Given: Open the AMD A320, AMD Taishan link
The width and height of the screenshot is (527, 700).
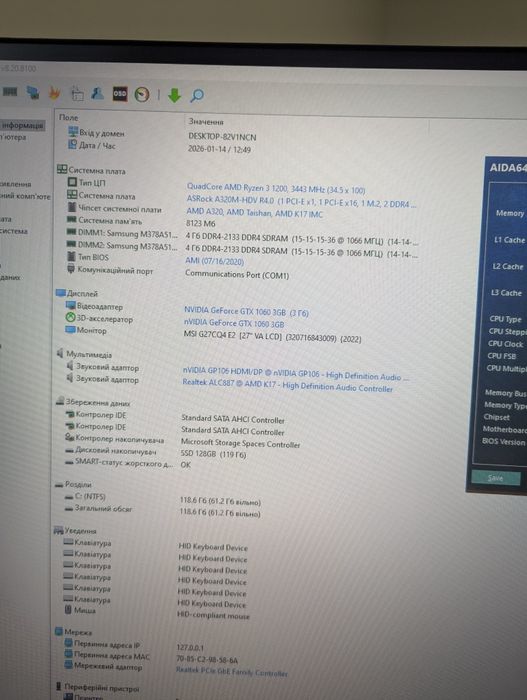Looking at the screenshot, I should coord(255,212).
